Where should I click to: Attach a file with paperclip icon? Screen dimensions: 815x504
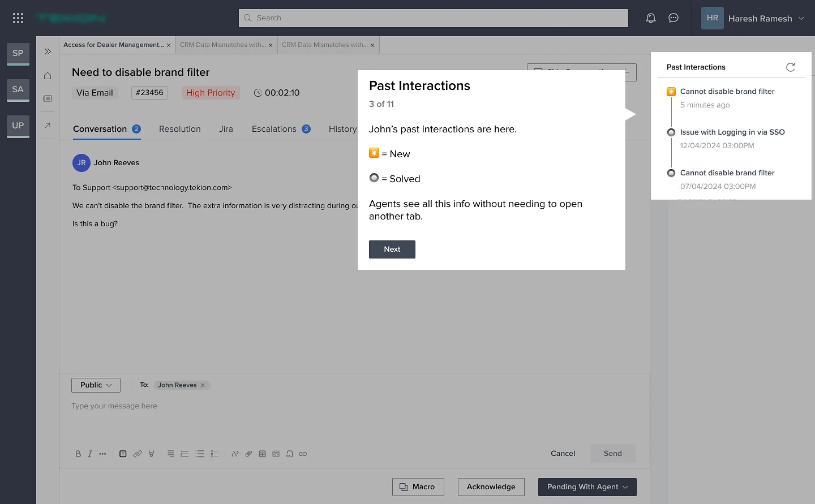point(248,454)
